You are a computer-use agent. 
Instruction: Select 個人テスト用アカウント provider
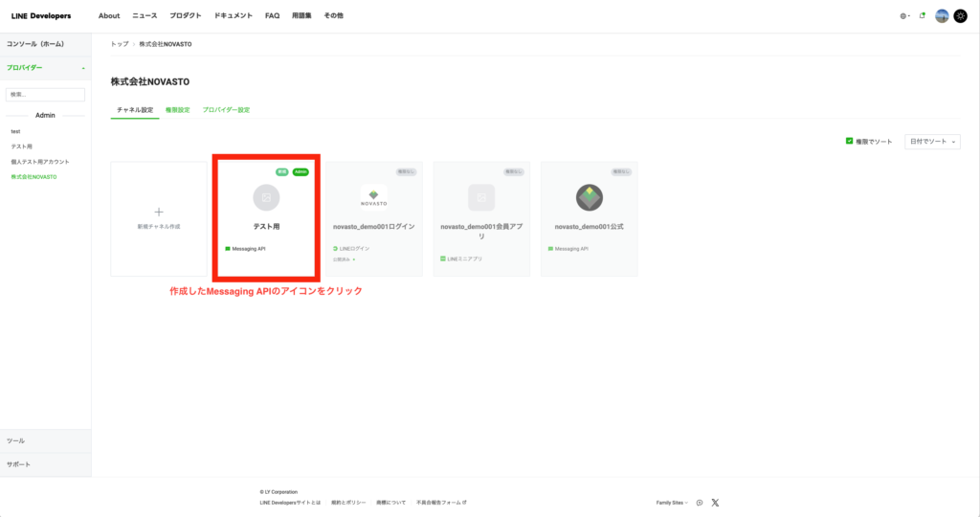point(40,162)
